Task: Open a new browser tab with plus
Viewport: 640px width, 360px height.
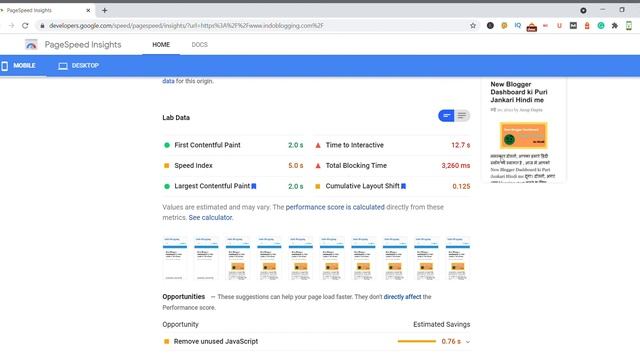Action: 104,11
